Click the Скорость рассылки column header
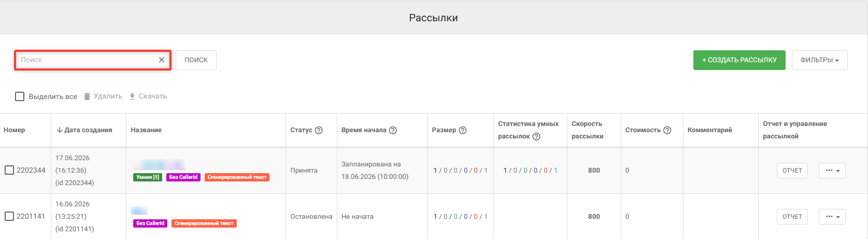The height and width of the screenshot is (239, 868). [x=588, y=130]
